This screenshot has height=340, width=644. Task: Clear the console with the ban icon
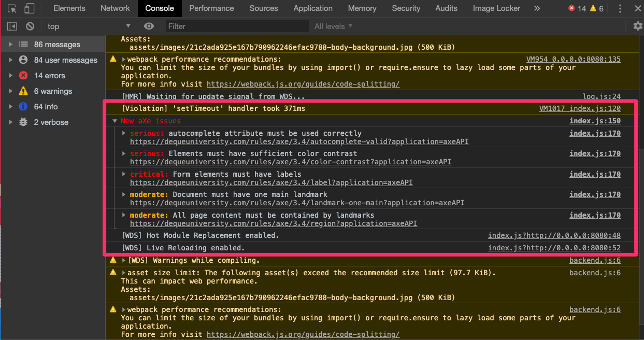(30, 26)
